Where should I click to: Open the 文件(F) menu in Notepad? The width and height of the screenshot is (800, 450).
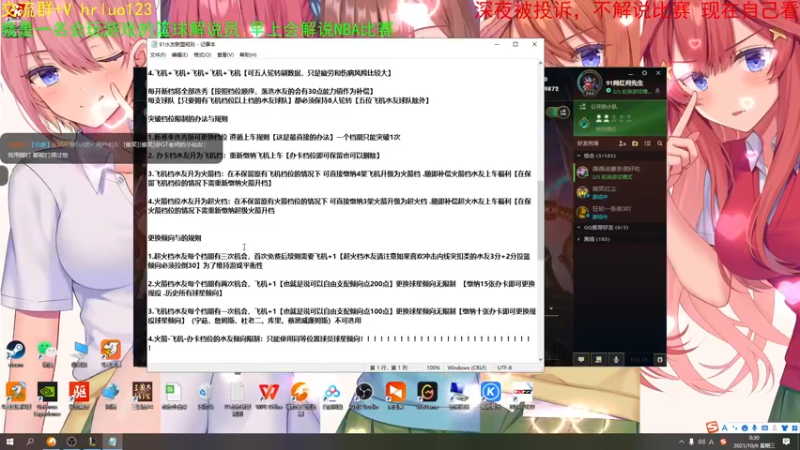pos(158,55)
